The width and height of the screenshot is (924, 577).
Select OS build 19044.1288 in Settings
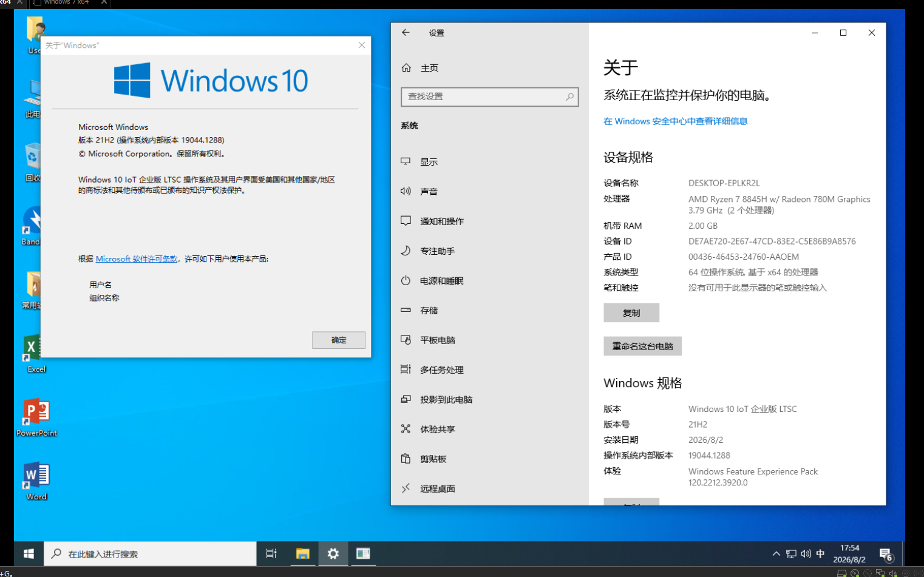click(709, 456)
